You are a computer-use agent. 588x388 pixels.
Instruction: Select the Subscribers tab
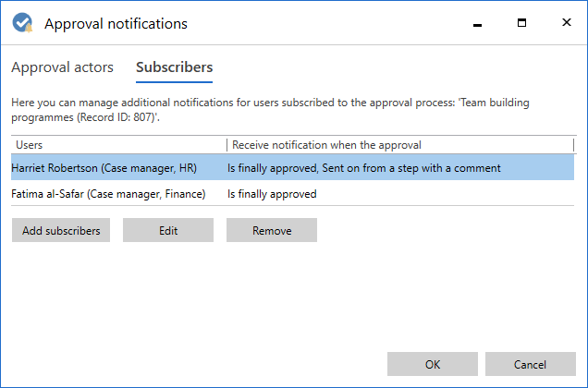coord(174,67)
